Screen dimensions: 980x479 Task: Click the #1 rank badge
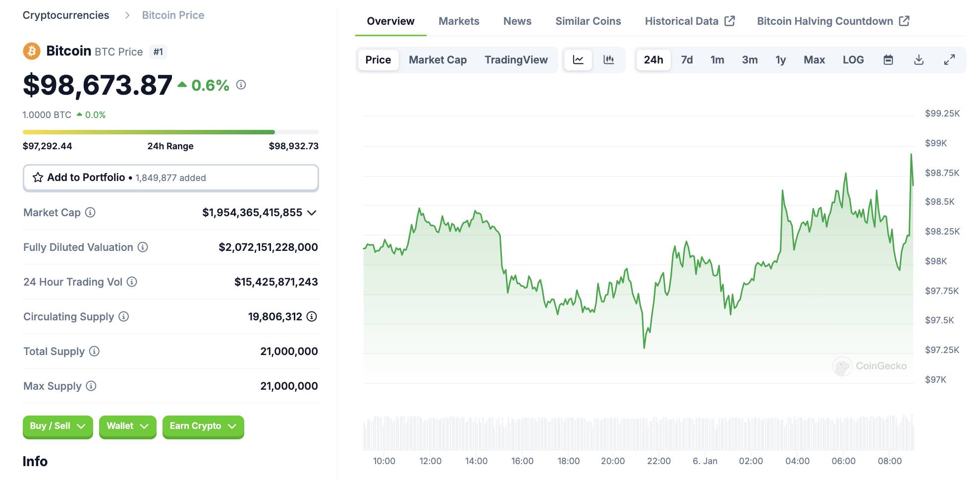pyautogui.click(x=158, y=52)
